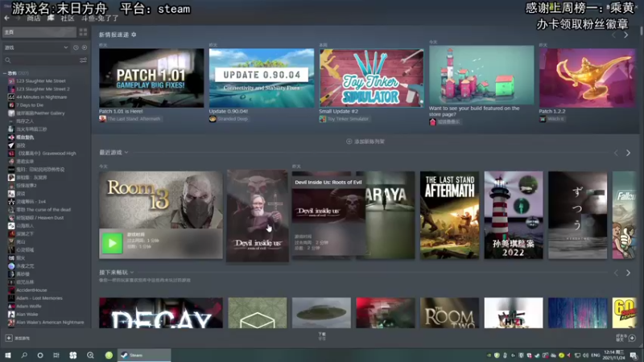Viewport: 644px width, 362px height.
Task: Open the profile username tab
Action: 100,19
